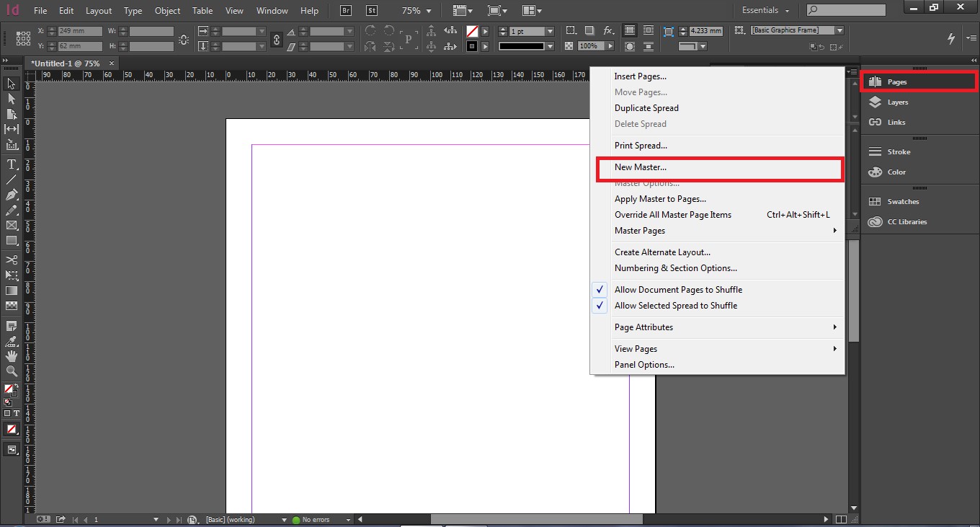Select the Gradient Swatch tool
The width and height of the screenshot is (980, 527).
(x=12, y=291)
